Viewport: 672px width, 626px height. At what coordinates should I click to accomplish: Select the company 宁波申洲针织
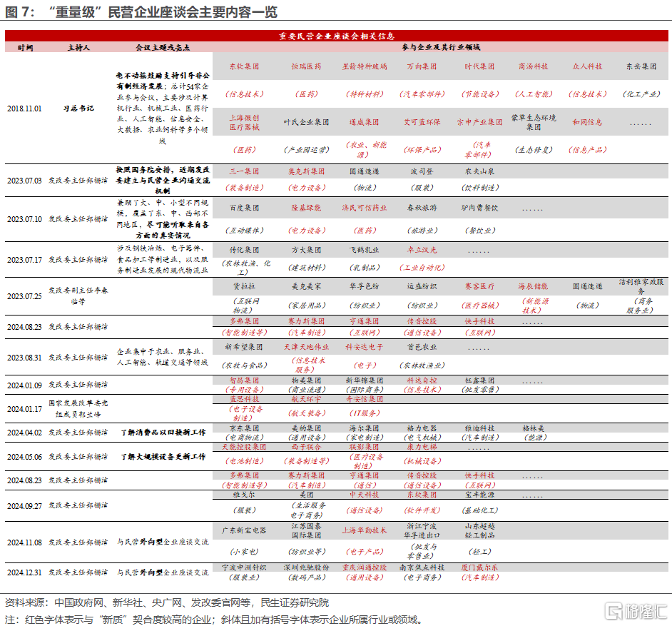click(244, 567)
